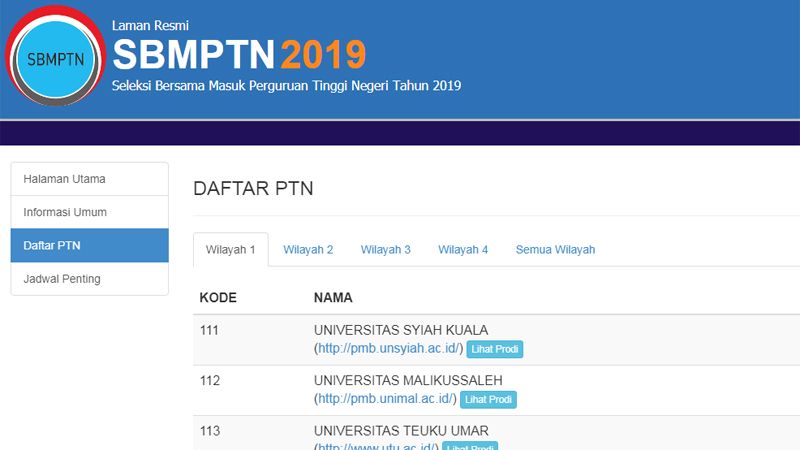
Task: Switch to the Wilayah 2 tab
Action: point(308,250)
